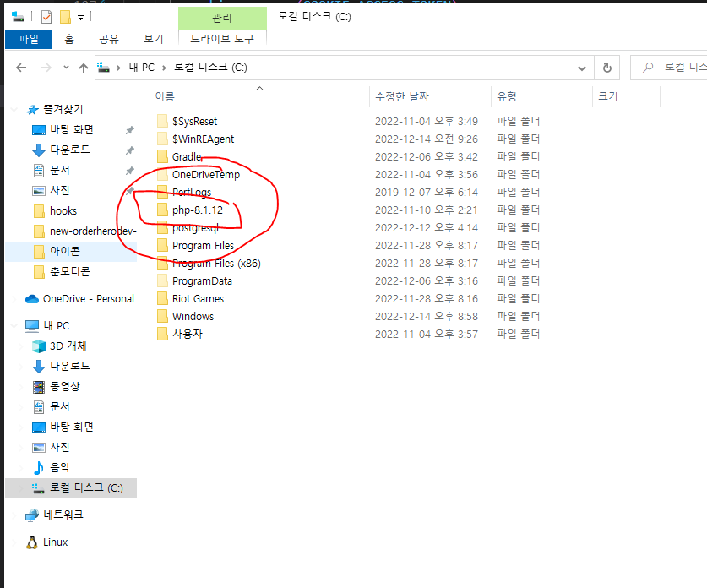Switch to the 공유 ribbon tab
Screen dimensions: 707x588
(x=109, y=39)
